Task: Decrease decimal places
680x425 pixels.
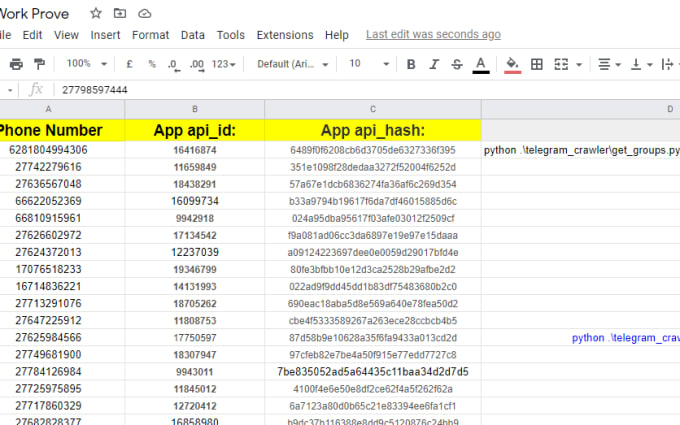Action: pyautogui.click(x=173, y=65)
